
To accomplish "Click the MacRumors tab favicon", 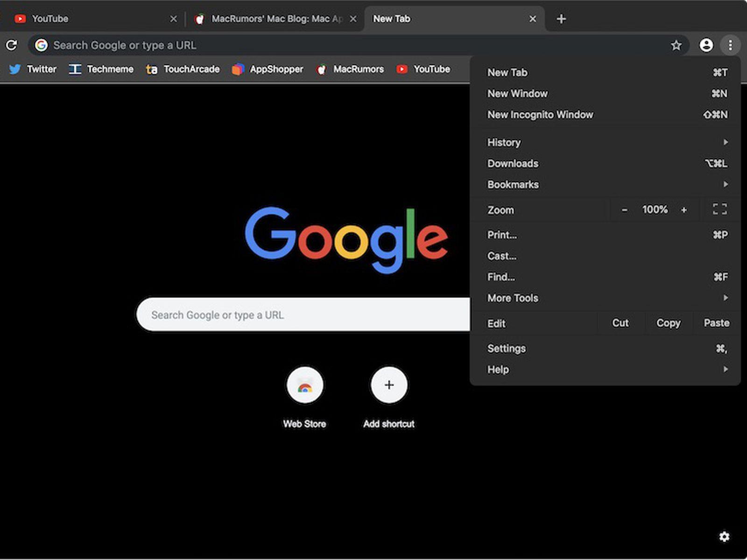I will [x=199, y=19].
